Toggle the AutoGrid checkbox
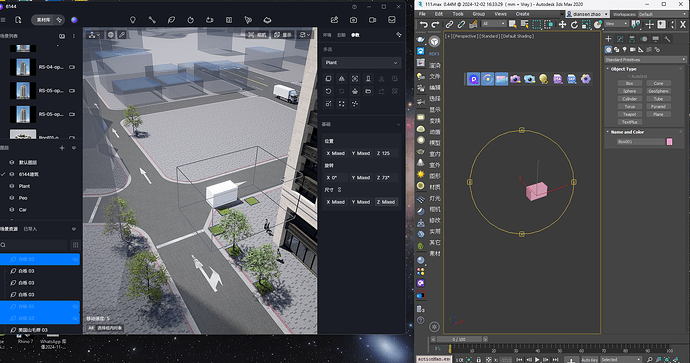 [x=628, y=76]
